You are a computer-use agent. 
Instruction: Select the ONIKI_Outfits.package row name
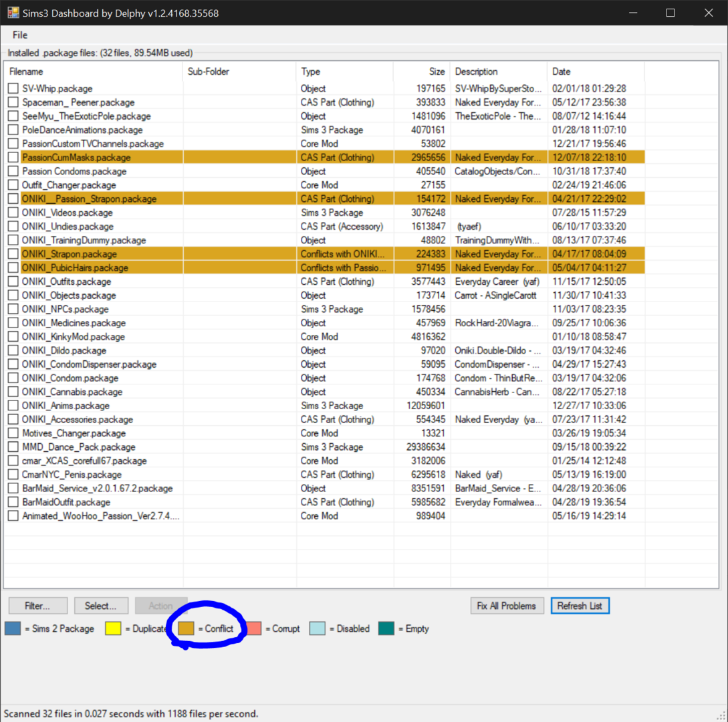(x=66, y=281)
